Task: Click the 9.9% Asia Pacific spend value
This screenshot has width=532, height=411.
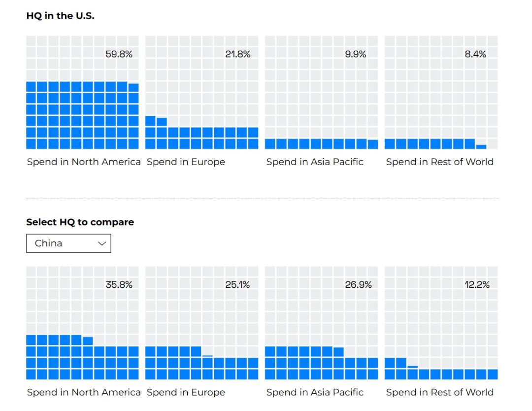Action: pos(356,54)
